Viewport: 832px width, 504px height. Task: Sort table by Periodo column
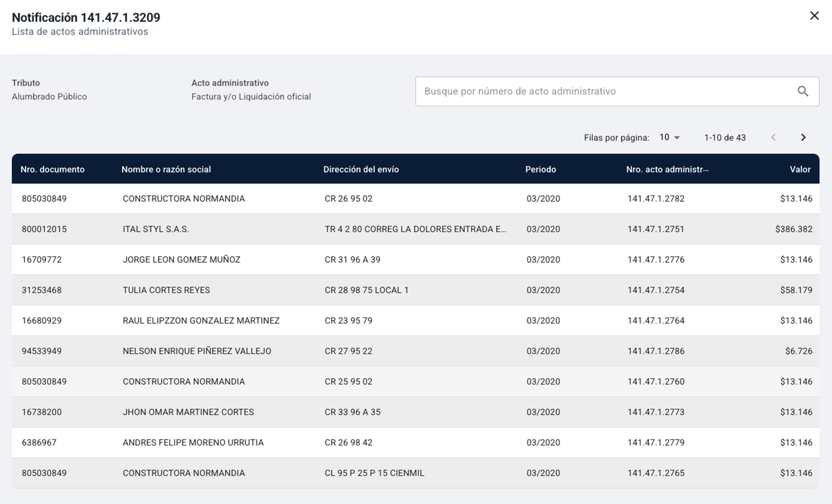click(540, 169)
